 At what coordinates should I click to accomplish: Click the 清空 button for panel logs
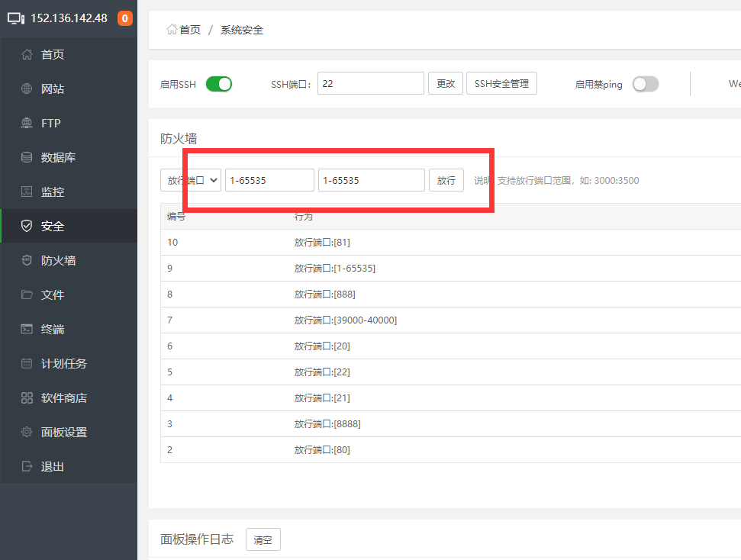(x=263, y=539)
